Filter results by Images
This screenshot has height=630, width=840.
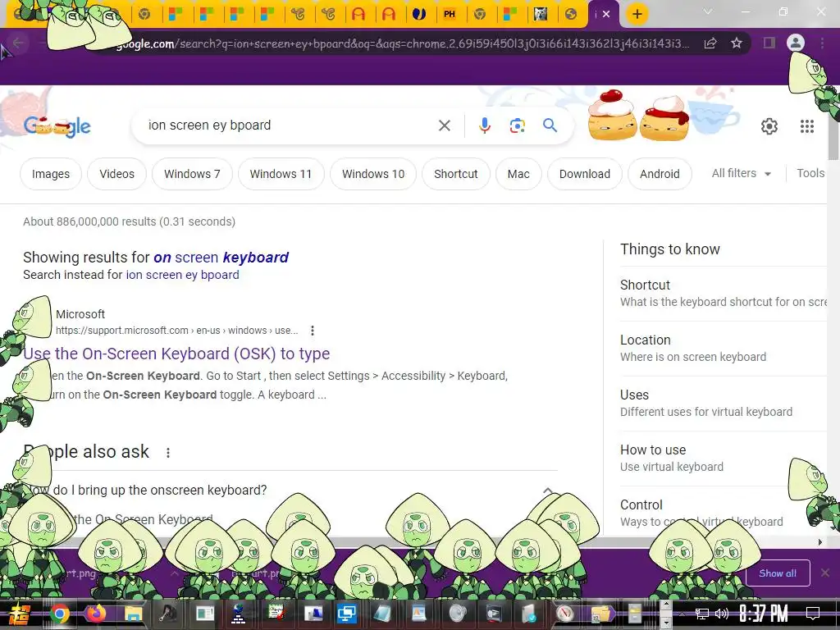click(51, 174)
